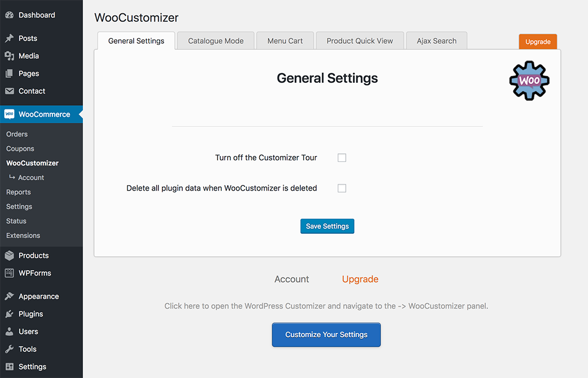Viewport: 588px width, 378px height.
Task: Enable Turn off the Customizer Tour checkbox
Action: click(x=342, y=158)
